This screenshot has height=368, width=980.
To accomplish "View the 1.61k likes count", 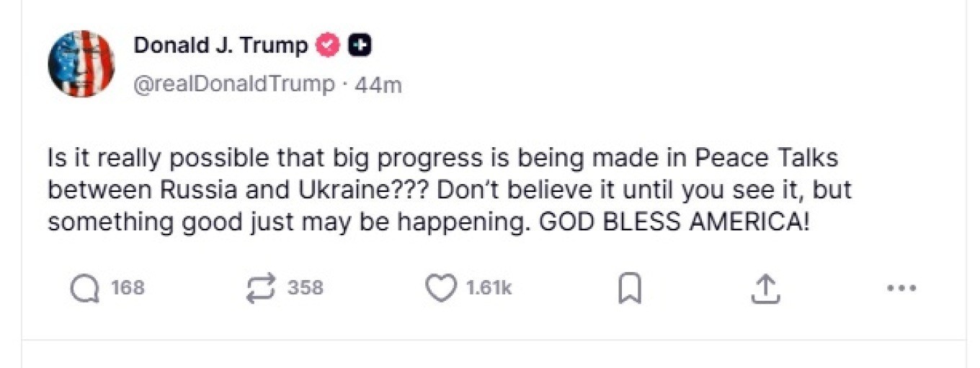I will click(489, 289).
